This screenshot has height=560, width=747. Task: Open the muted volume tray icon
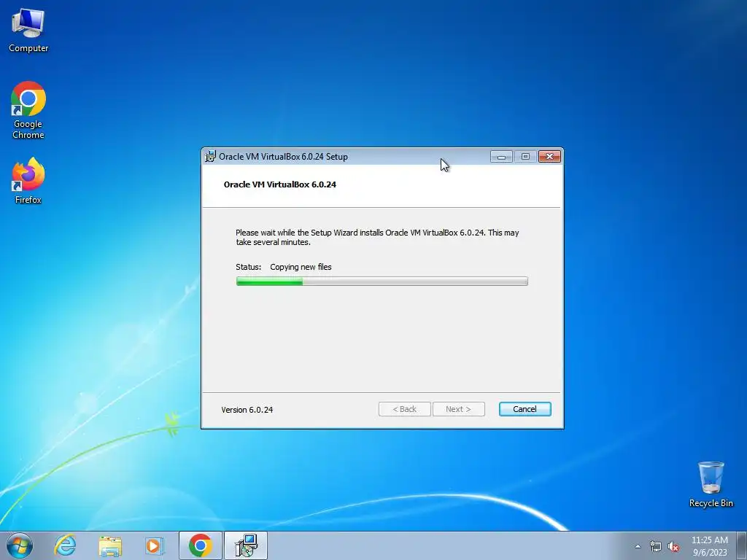pyautogui.click(x=673, y=547)
